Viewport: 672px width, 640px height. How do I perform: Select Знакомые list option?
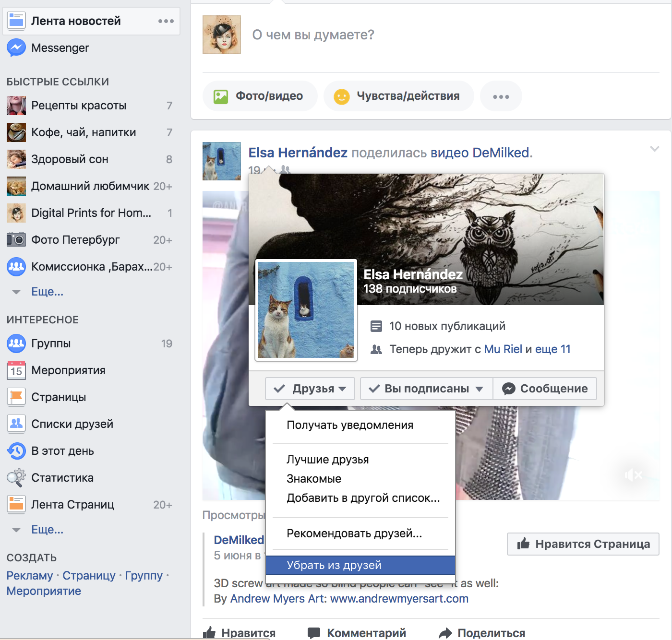pos(360,479)
